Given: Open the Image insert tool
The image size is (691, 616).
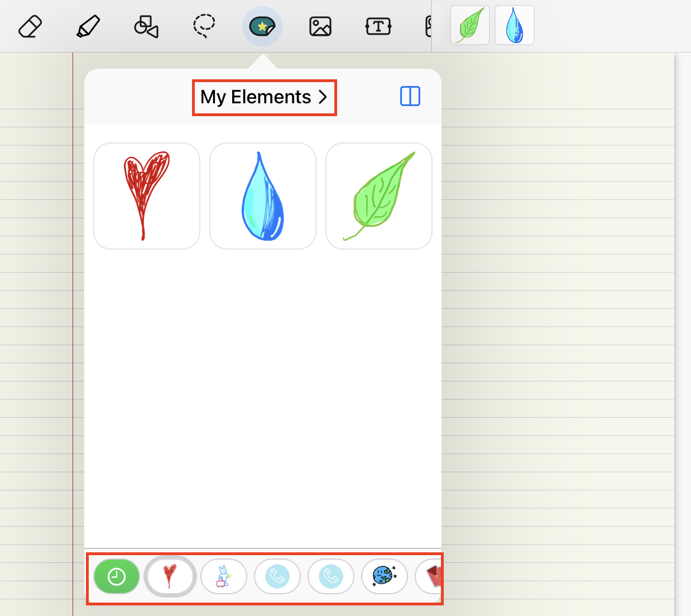Looking at the screenshot, I should 320,26.
